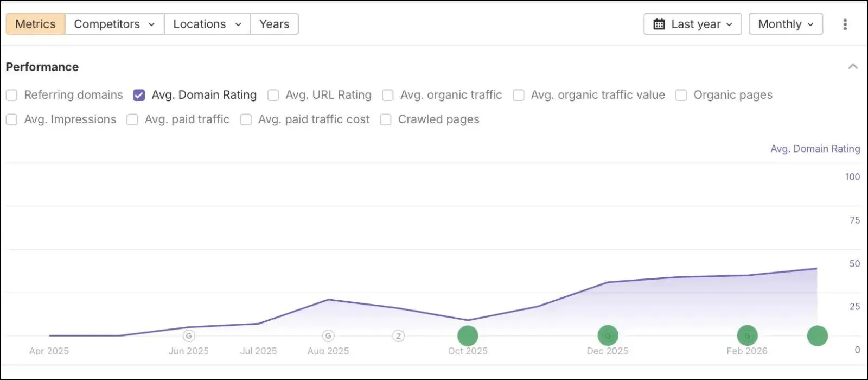The width and height of the screenshot is (868, 380).
Task: Click the Google update marker at Aug 2025
Action: coord(328,336)
